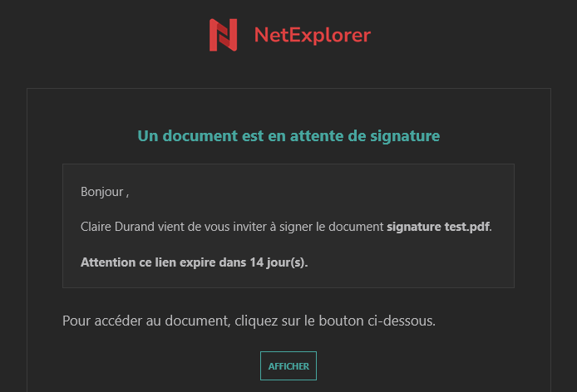
Task: Click the word 'Explorer' in the red logo text
Action: pos(330,36)
